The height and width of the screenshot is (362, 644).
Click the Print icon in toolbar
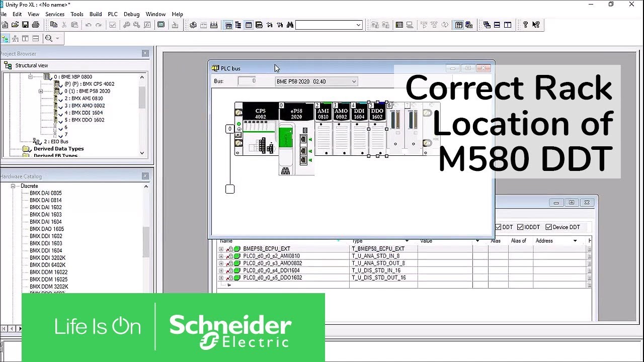tap(35, 25)
